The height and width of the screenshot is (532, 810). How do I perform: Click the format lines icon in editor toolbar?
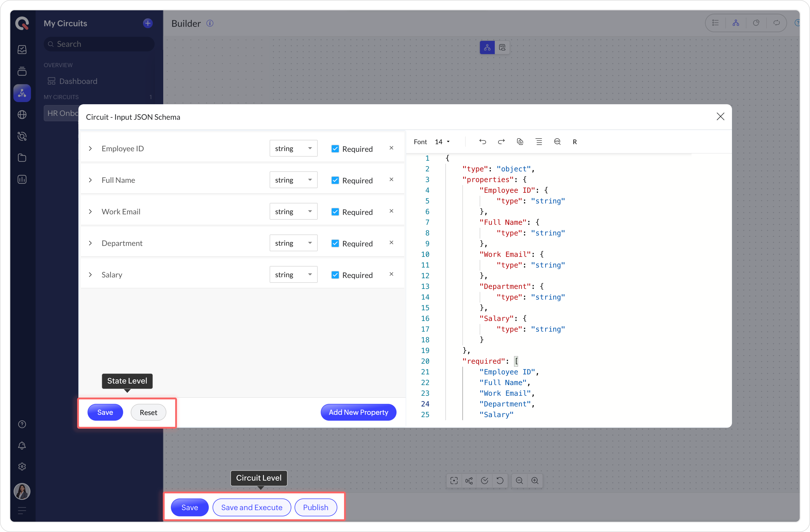click(538, 142)
